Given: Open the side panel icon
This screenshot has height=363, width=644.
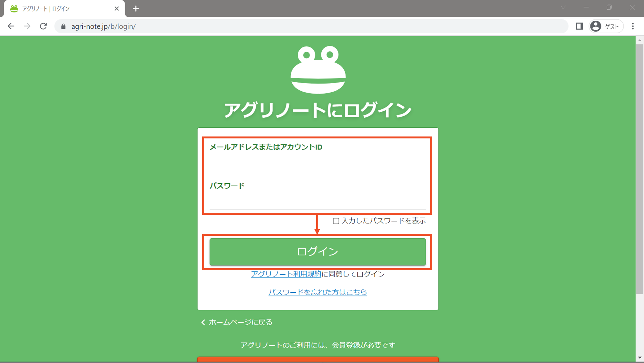Looking at the screenshot, I should [579, 26].
